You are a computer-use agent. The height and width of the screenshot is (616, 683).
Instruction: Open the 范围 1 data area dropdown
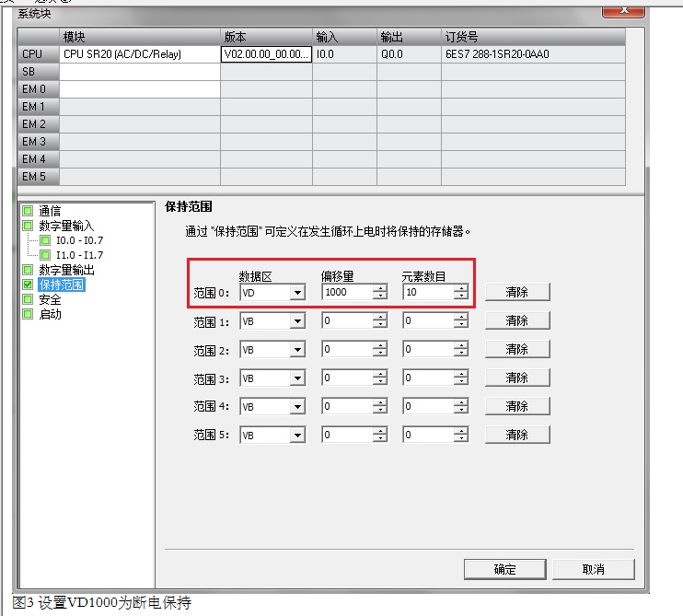(x=297, y=321)
